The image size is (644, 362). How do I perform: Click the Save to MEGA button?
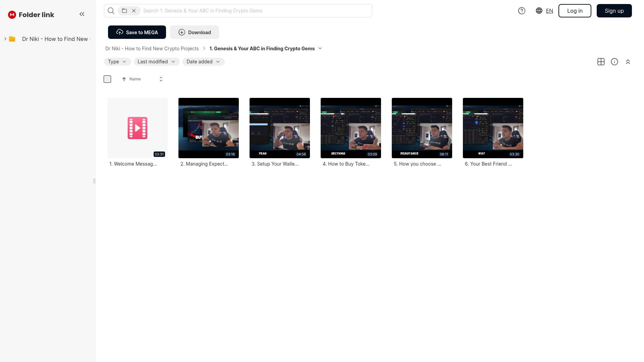(x=137, y=32)
